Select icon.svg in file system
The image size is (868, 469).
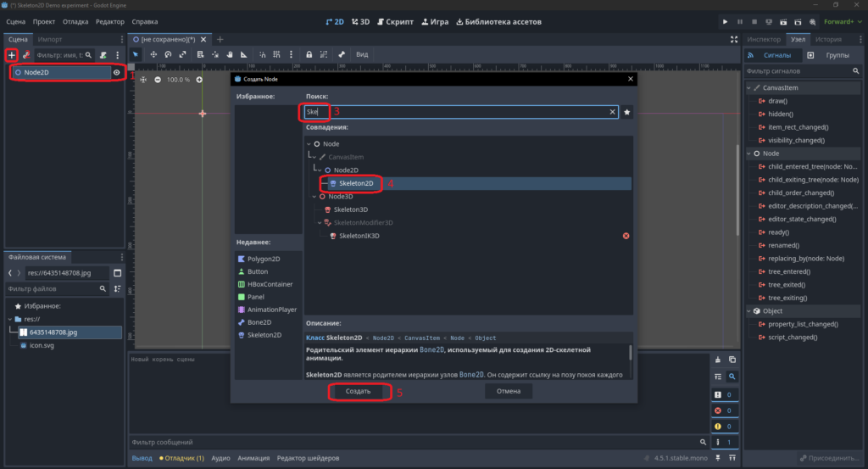[42, 345]
